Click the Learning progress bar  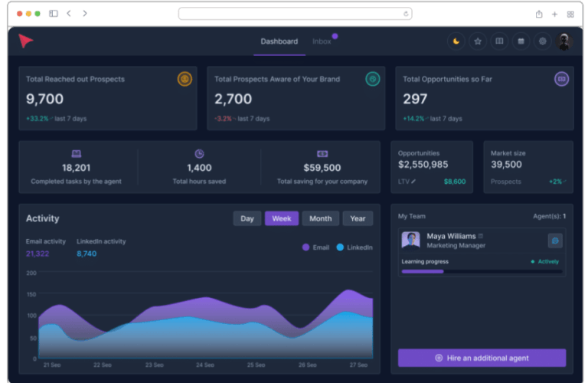click(482, 271)
